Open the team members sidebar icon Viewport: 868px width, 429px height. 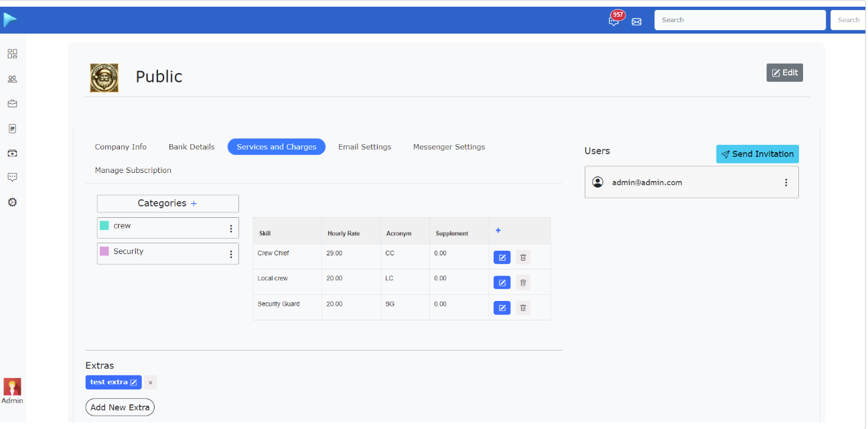11,78
